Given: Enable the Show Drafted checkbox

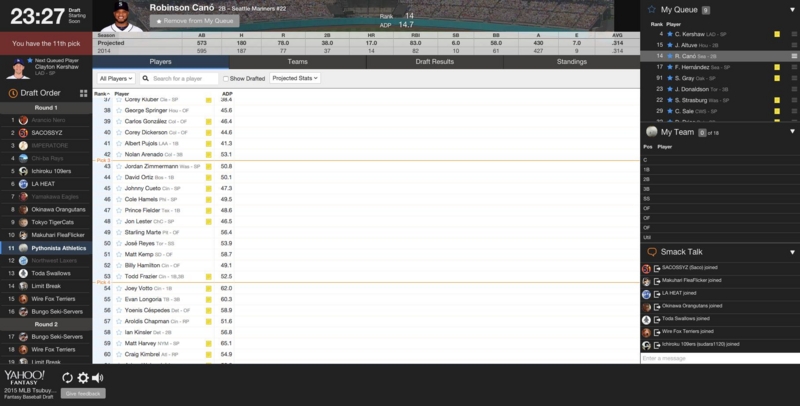Looking at the screenshot, I should [x=226, y=79].
